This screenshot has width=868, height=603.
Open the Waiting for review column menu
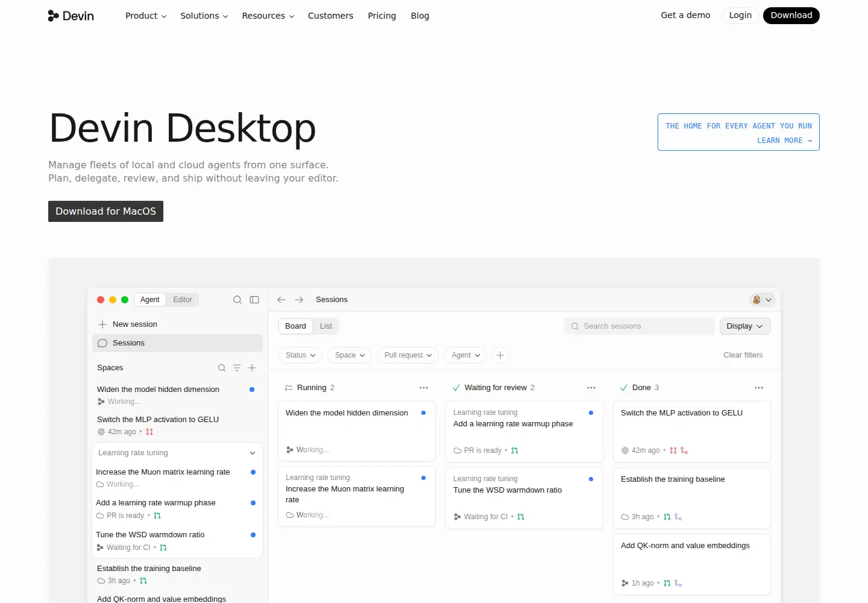[x=591, y=388]
